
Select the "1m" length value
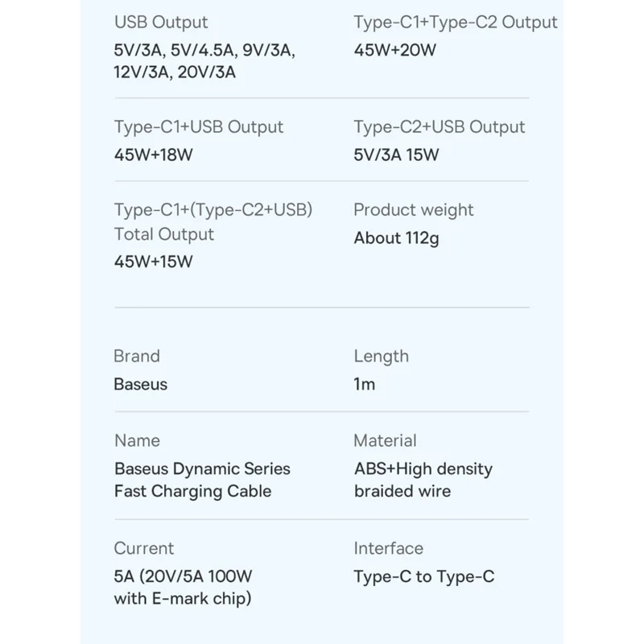[x=365, y=384]
